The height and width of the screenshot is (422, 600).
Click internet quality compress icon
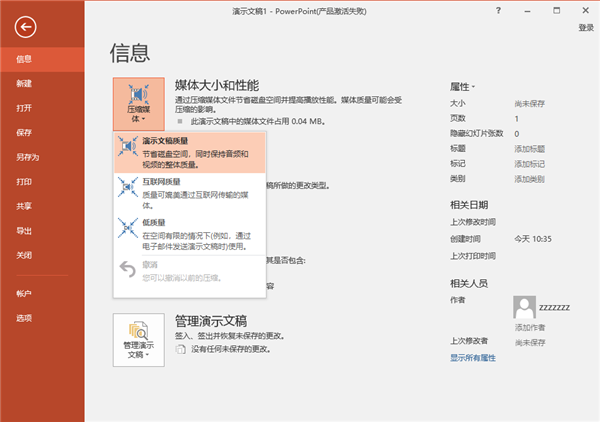pyautogui.click(x=128, y=187)
